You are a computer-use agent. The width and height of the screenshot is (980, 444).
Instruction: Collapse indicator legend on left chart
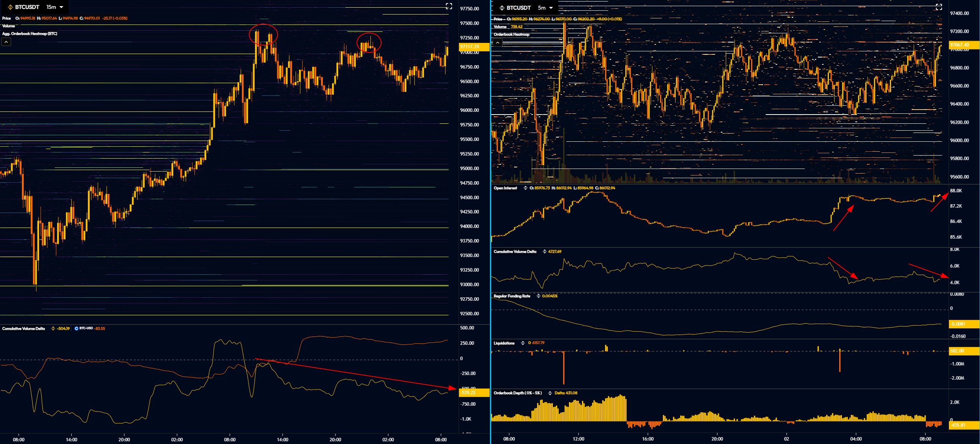point(6,42)
